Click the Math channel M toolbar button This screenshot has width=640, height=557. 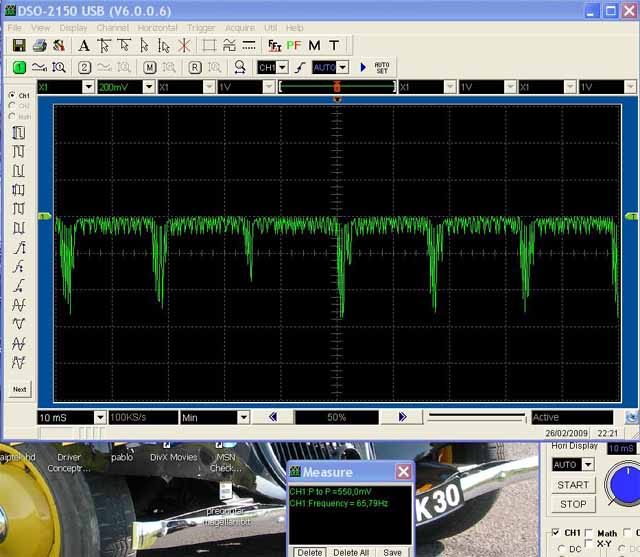(149, 67)
